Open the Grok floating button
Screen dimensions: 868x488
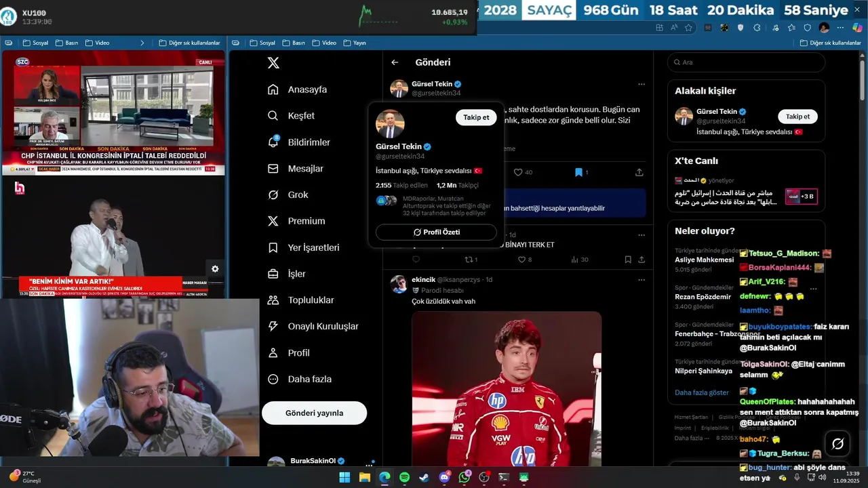click(x=837, y=444)
